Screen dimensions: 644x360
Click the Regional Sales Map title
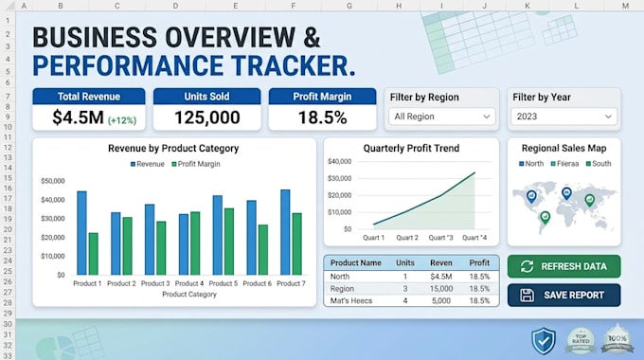563,148
